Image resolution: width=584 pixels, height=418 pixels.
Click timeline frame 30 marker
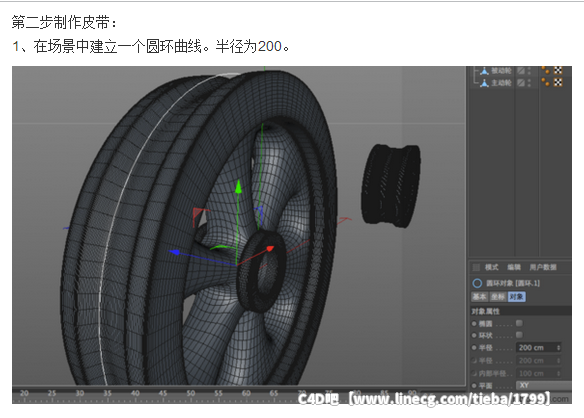pyautogui.click(x=80, y=393)
